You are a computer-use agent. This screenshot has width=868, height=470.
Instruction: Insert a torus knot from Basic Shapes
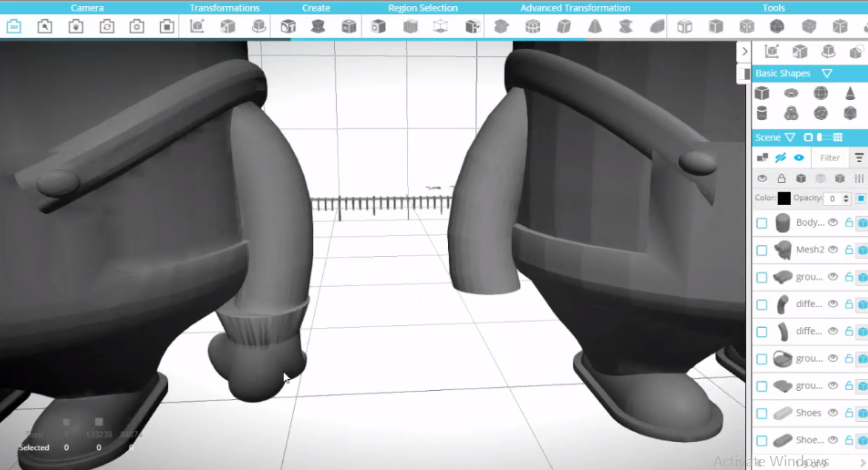click(791, 113)
